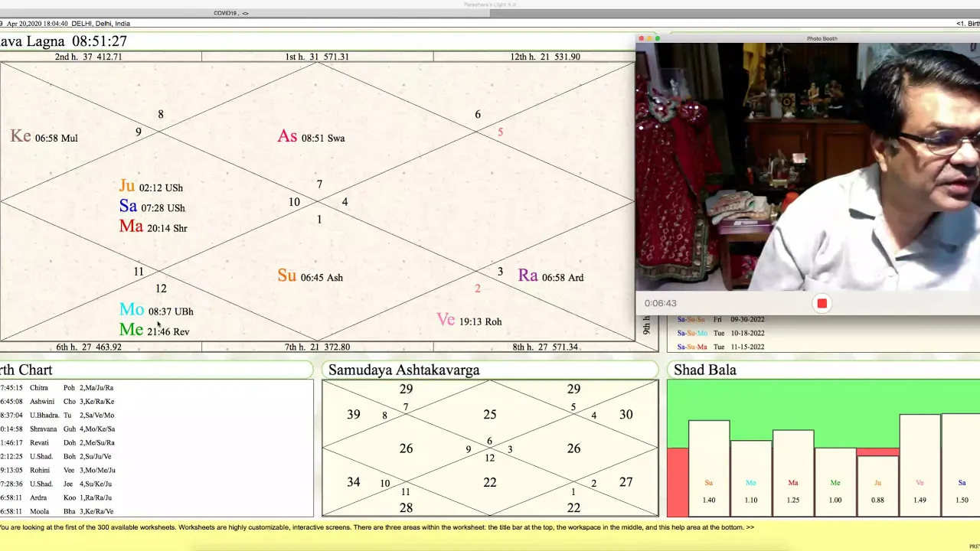980x551 pixels.
Task: Click the '12th h. 21 531.90' house header
Action: click(545, 57)
